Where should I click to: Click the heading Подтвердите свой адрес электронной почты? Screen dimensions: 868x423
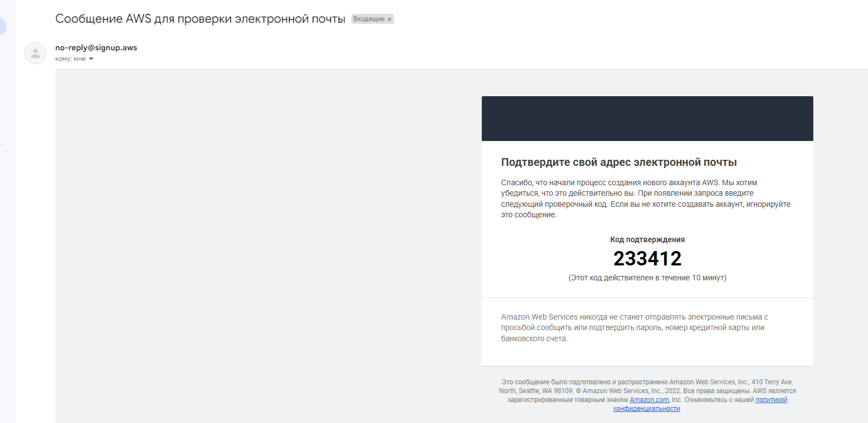619,162
